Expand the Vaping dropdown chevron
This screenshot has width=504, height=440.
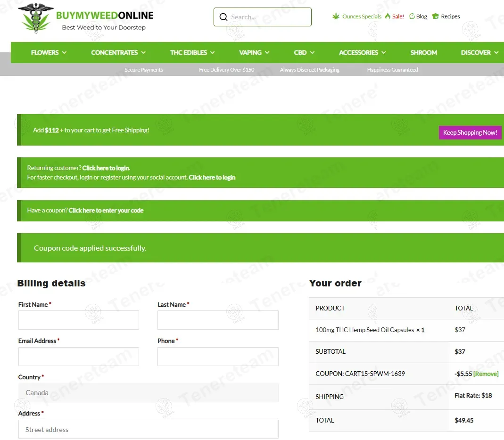point(267,52)
